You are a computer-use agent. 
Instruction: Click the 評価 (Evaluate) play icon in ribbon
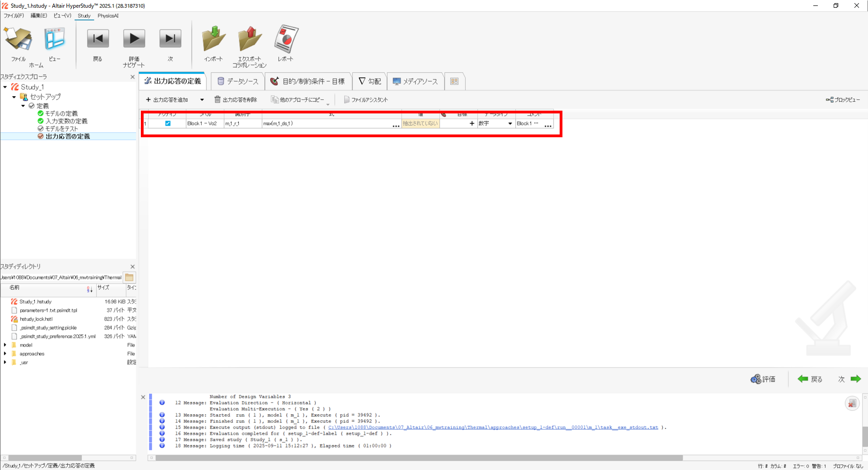(134, 39)
